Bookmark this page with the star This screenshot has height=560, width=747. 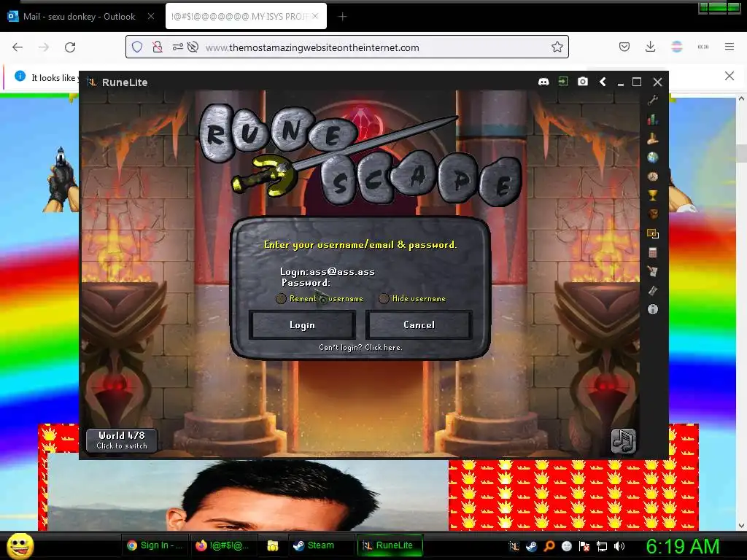557,47
